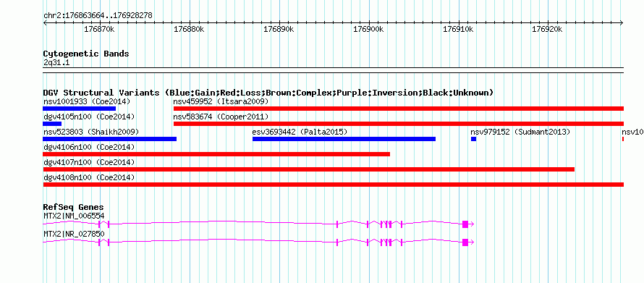Open the esv3693442 (Palta2015) label

300,132
